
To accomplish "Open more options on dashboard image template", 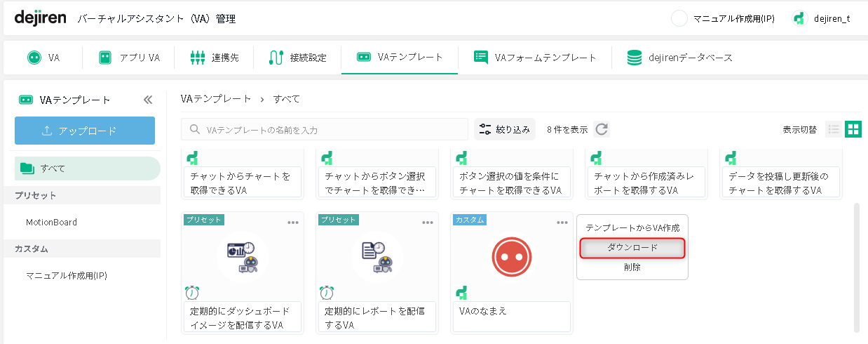I will coord(293,223).
